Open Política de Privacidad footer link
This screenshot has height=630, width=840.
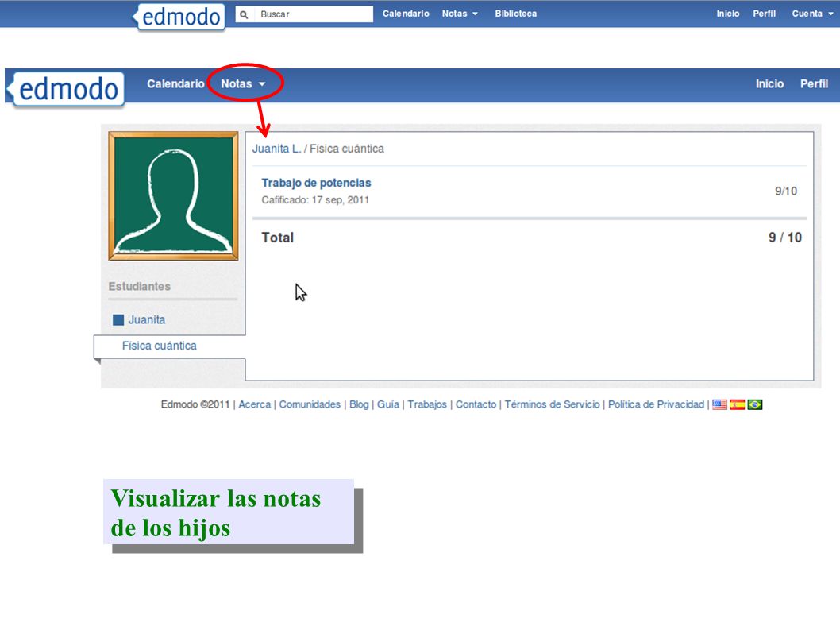coord(657,404)
